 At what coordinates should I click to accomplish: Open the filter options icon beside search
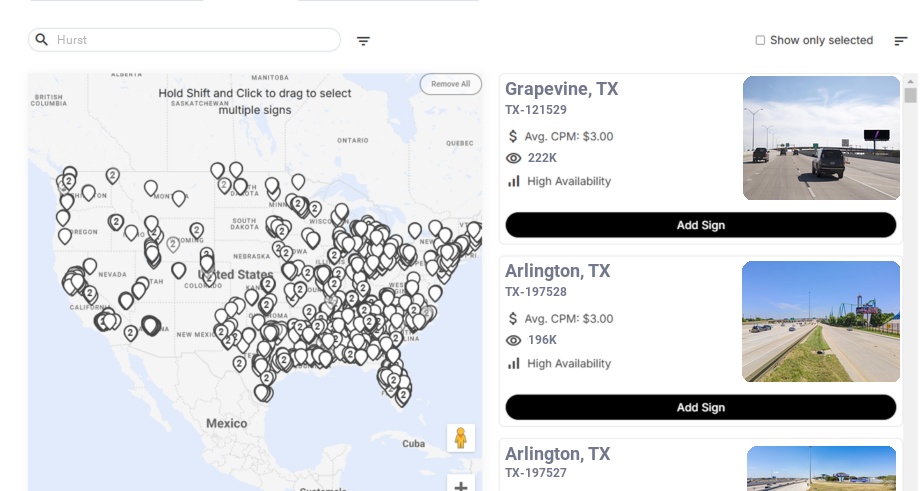[x=363, y=41]
